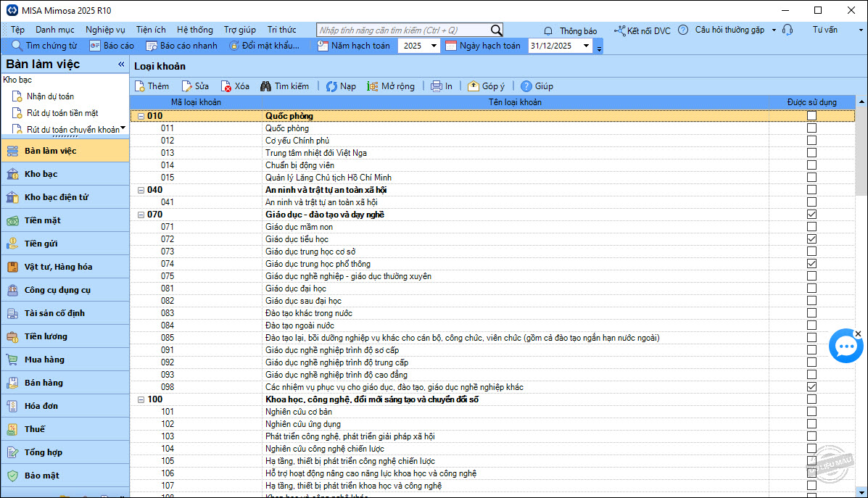This screenshot has width=868, height=498.
Task: Click the feature search input box
Action: pyautogui.click(x=402, y=30)
